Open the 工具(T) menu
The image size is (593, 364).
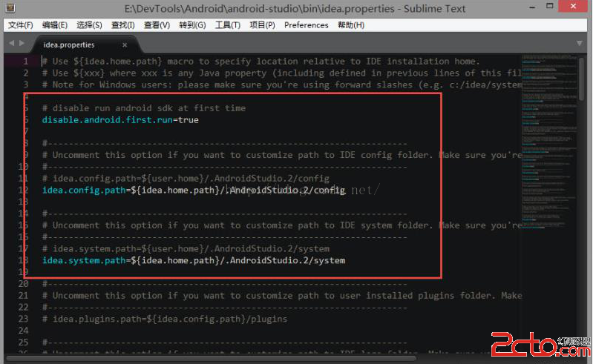(x=228, y=25)
